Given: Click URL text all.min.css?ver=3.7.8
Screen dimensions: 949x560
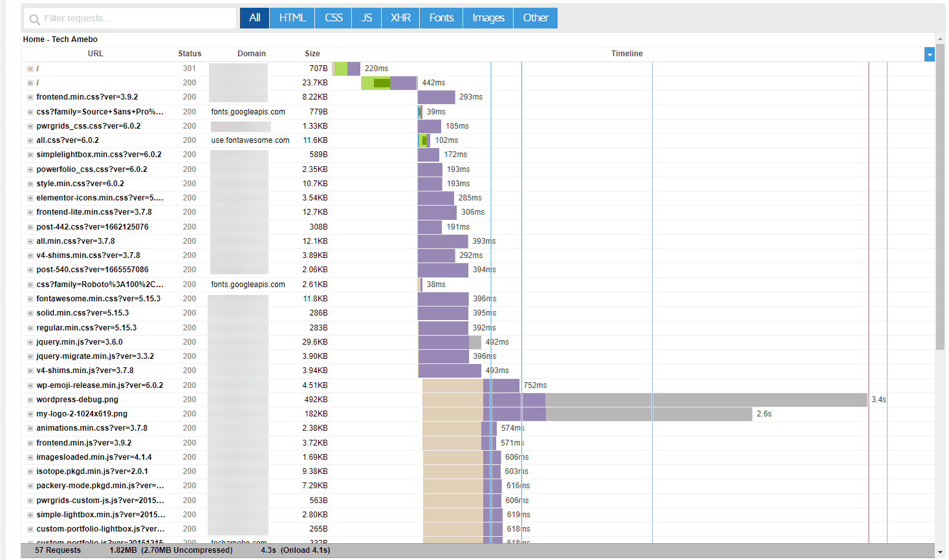Looking at the screenshot, I should [x=76, y=241].
